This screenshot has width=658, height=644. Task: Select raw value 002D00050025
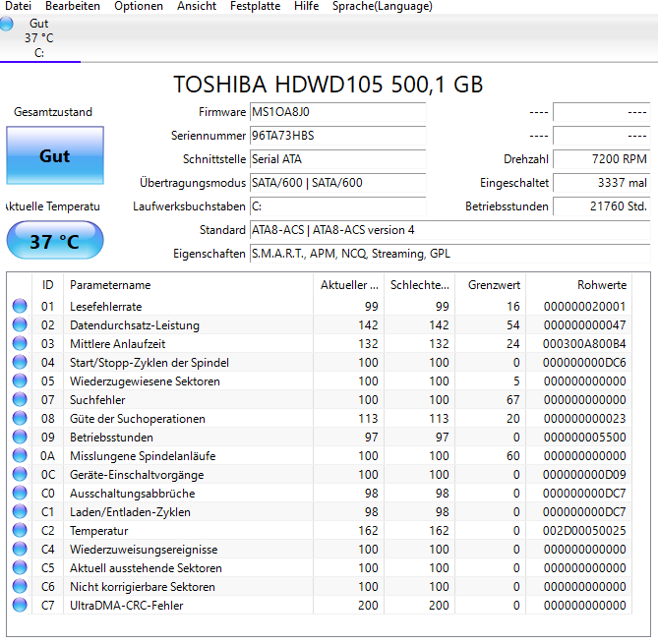[584, 531]
